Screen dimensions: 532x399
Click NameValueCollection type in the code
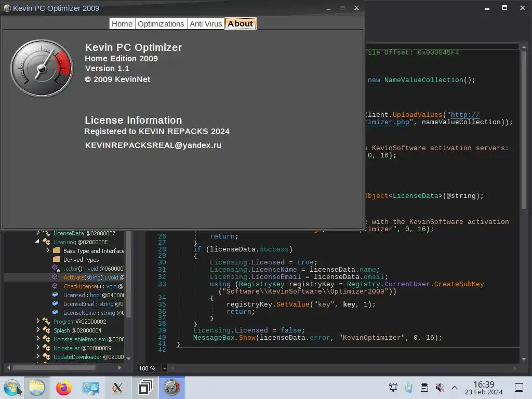[423, 79]
